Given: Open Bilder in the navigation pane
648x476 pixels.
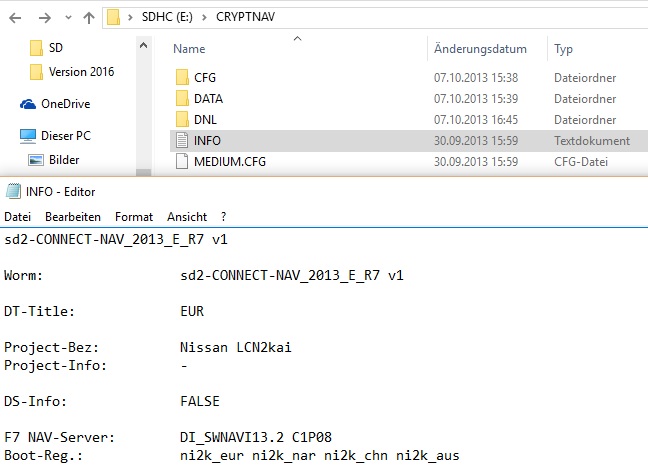Looking at the screenshot, I should [64, 159].
